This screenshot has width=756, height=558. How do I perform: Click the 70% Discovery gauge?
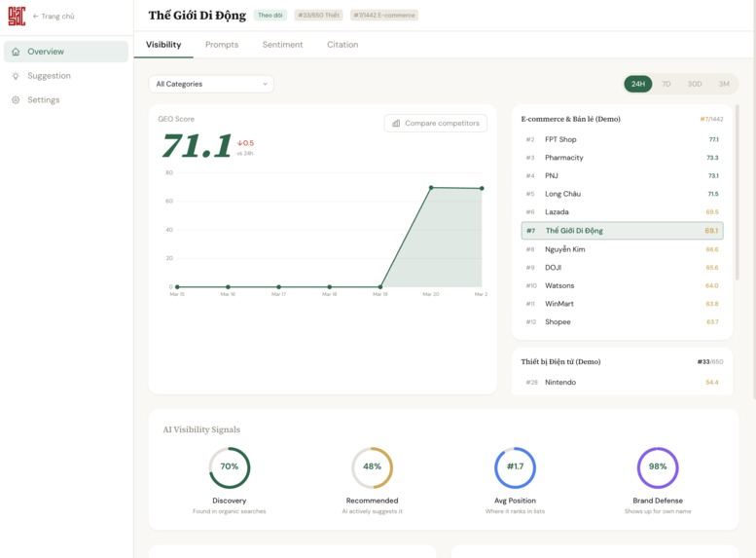tap(230, 467)
